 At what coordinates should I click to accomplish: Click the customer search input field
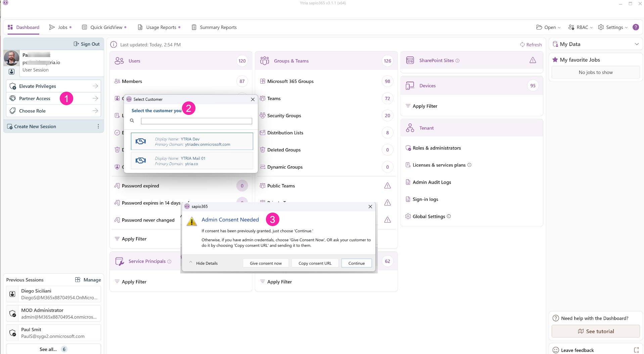pyautogui.click(x=196, y=121)
